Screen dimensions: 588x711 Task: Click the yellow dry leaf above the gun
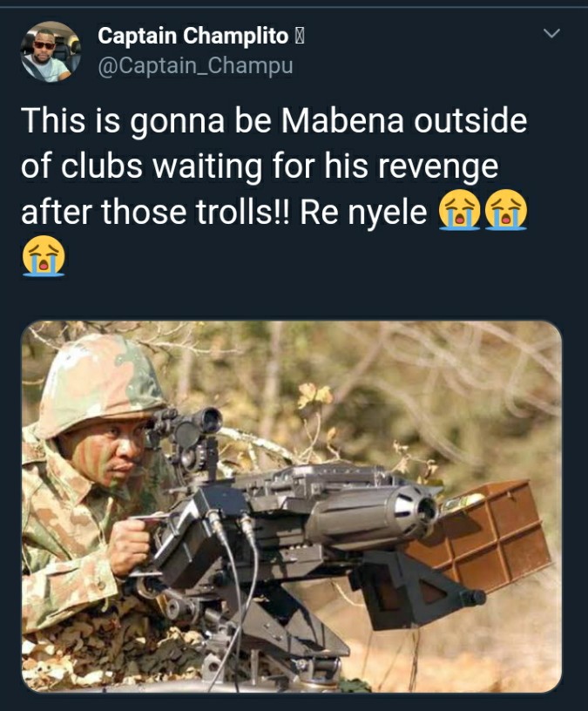coord(315,395)
